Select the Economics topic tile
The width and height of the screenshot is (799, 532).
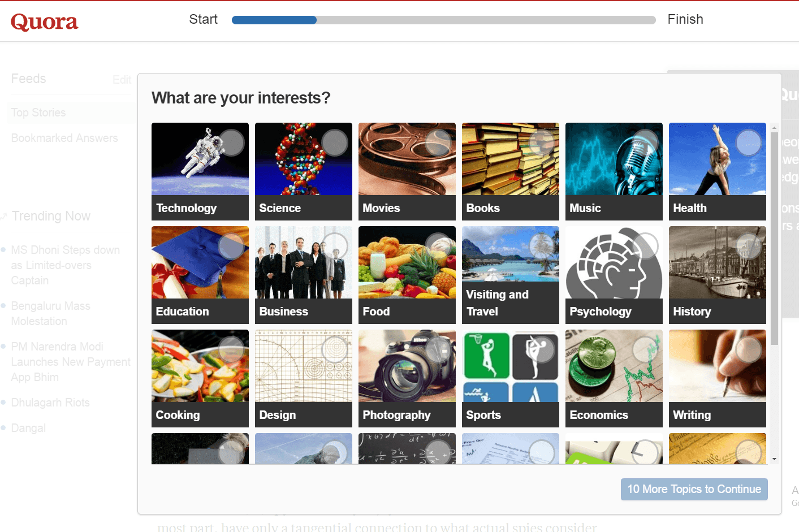(614, 378)
